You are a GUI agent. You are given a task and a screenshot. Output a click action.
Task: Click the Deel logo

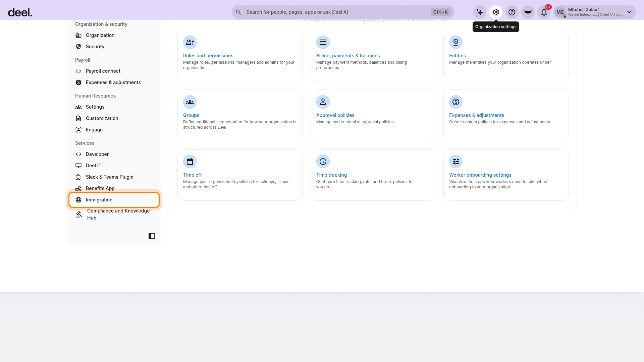pyautogui.click(x=20, y=13)
